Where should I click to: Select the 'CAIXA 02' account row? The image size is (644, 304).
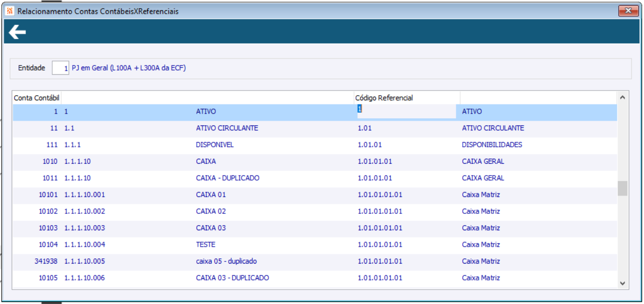pyautogui.click(x=315, y=211)
